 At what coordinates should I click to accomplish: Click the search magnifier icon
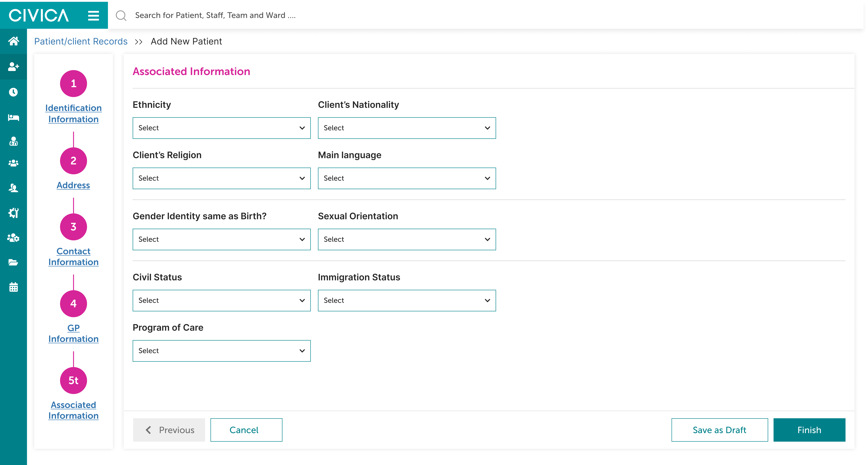click(x=121, y=15)
